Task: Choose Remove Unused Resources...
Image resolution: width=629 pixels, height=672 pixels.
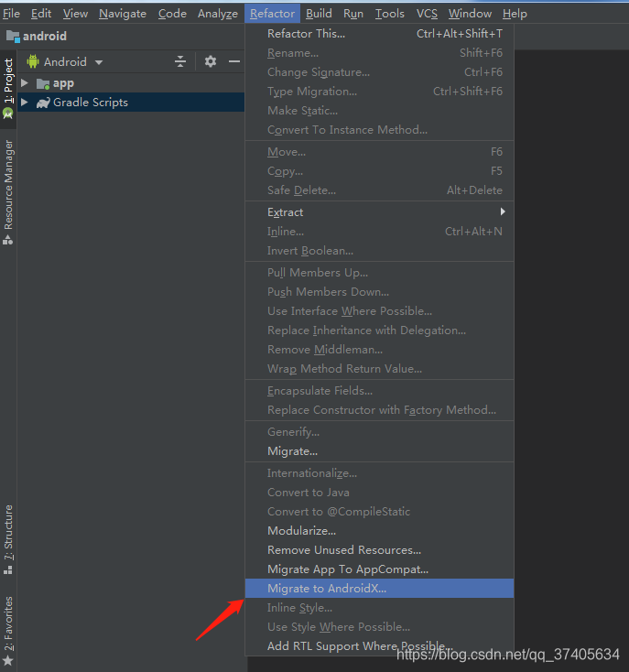Action: tap(380, 550)
